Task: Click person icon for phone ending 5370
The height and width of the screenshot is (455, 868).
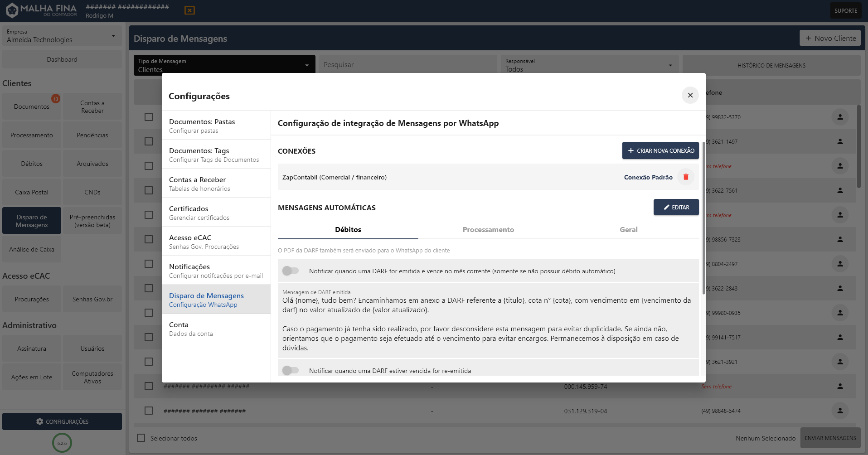Action: (840, 117)
